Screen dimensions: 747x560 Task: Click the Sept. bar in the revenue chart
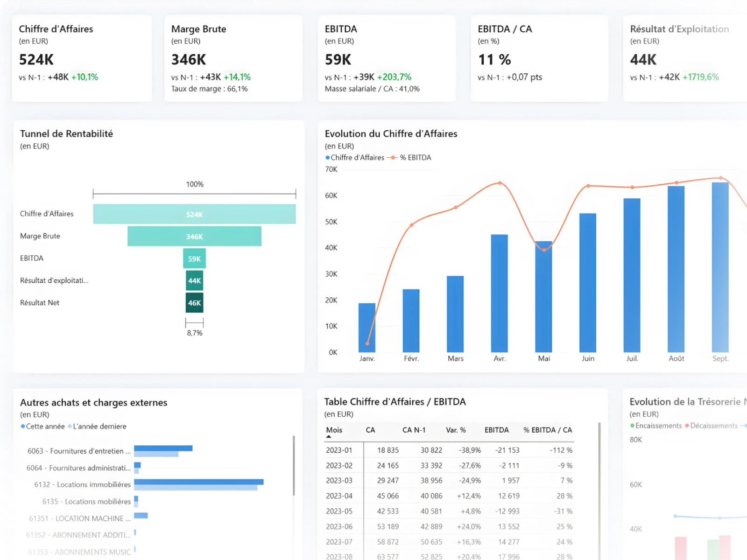point(720,267)
